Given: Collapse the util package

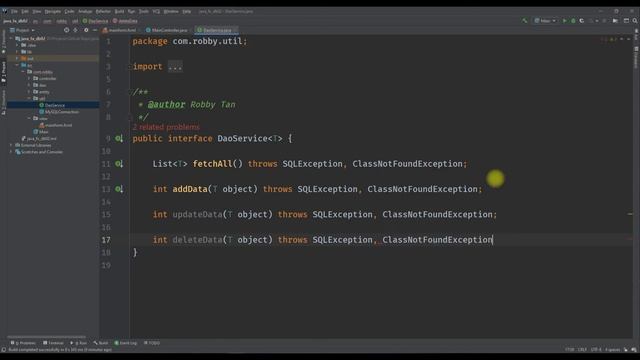Looking at the screenshot, I should 29,98.
